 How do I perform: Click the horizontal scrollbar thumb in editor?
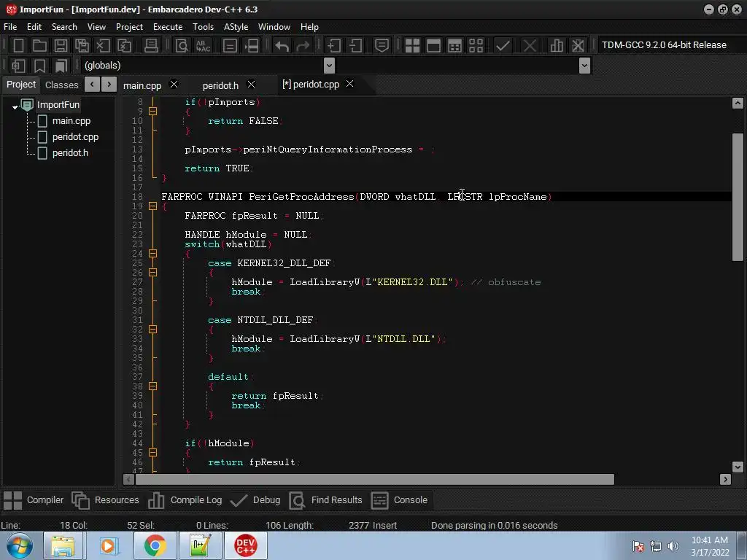point(375,479)
